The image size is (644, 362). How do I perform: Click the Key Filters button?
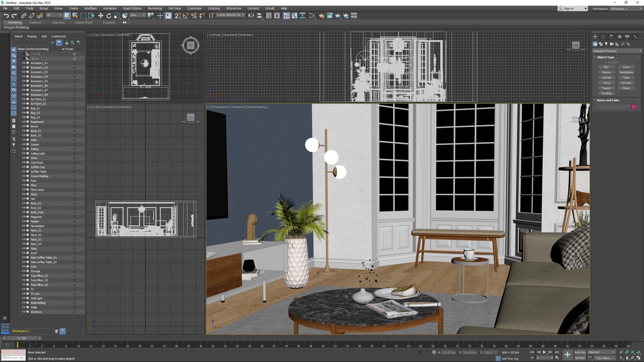point(605,358)
